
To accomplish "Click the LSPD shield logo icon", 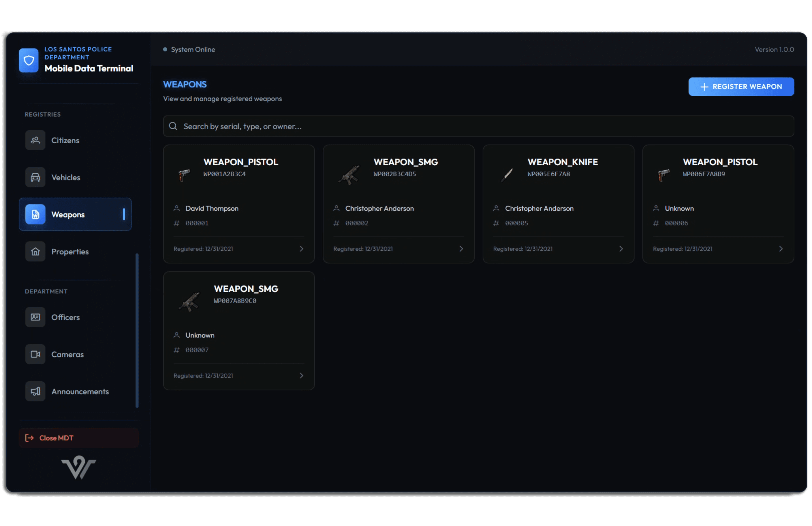I will (x=29, y=61).
